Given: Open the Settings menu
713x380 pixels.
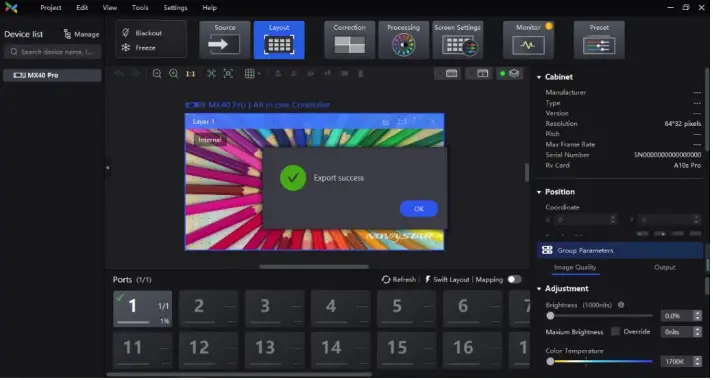Looking at the screenshot, I should point(176,8).
